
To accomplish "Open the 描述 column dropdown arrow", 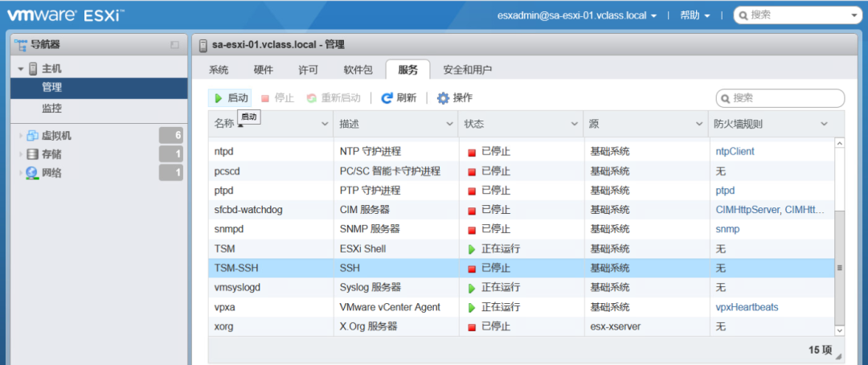I will point(449,124).
